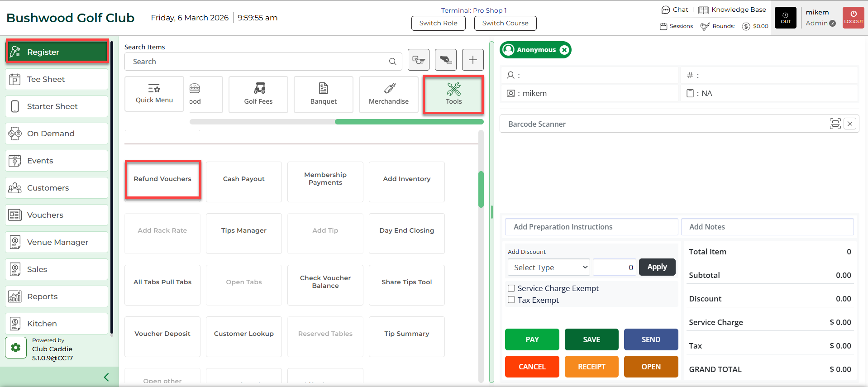Image resolution: width=868 pixels, height=387 pixels.
Task: Click the green PAY button
Action: (x=532, y=339)
